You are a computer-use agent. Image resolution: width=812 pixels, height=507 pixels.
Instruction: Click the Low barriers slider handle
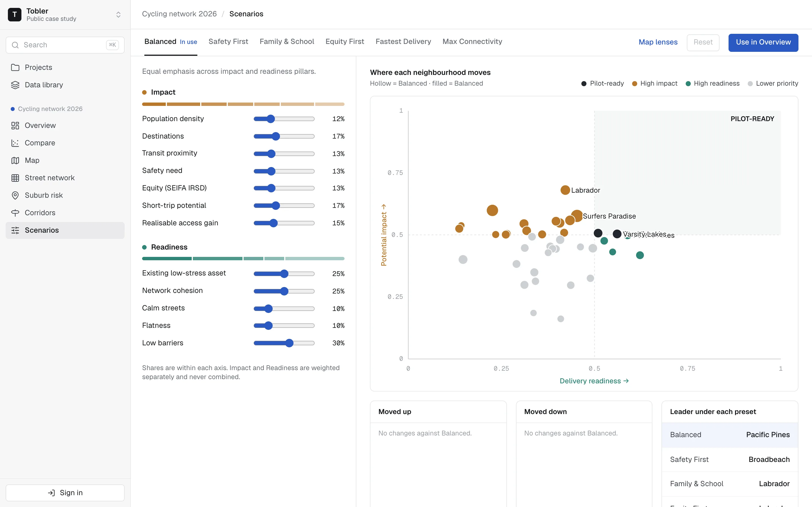tap(289, 343)
